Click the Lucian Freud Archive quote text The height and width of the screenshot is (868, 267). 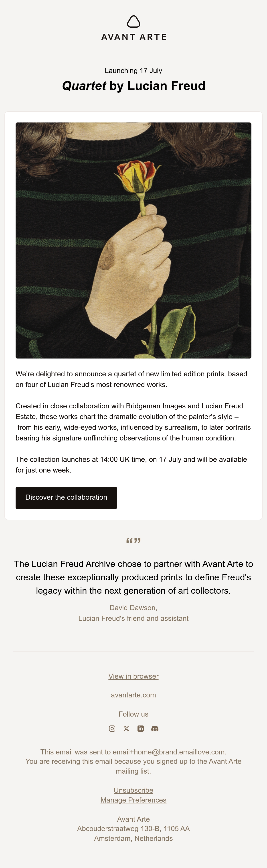[133, 577]
